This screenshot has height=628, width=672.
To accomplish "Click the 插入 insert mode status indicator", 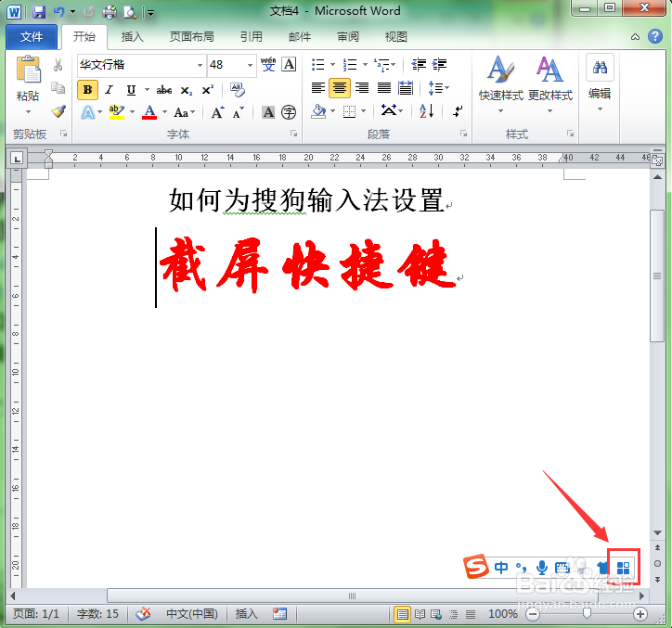I will point(246,614).
